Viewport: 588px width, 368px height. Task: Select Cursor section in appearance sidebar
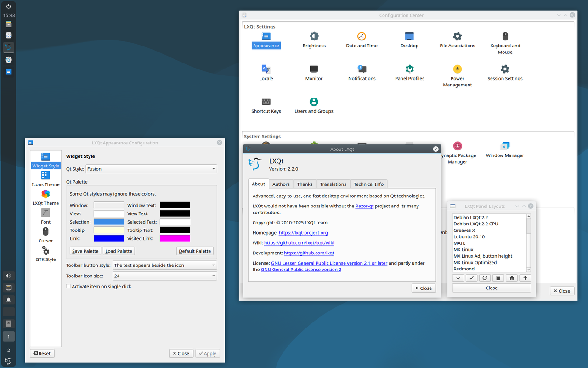pyautogui.click(x=45, y=235)
